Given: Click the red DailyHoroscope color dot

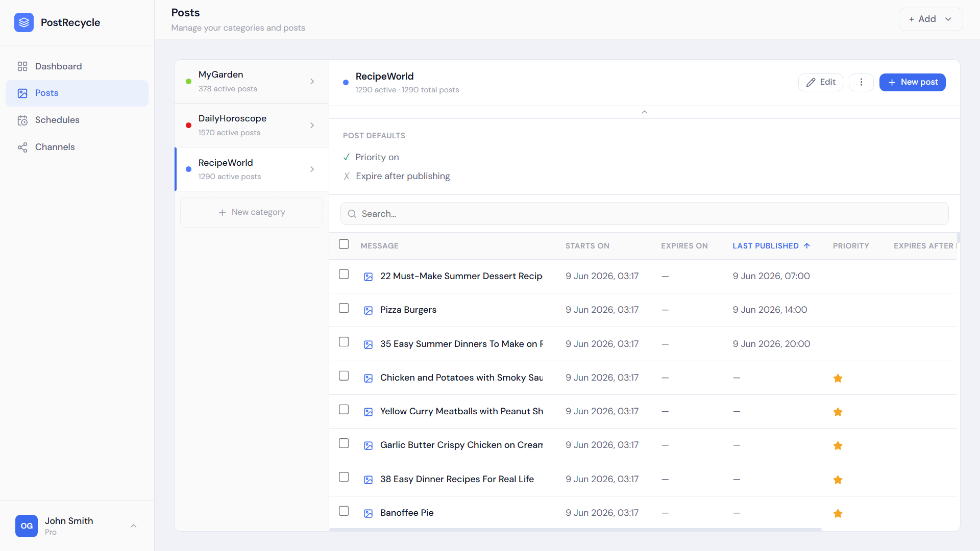Looking at the screenshot, I should tap(188, 126).
